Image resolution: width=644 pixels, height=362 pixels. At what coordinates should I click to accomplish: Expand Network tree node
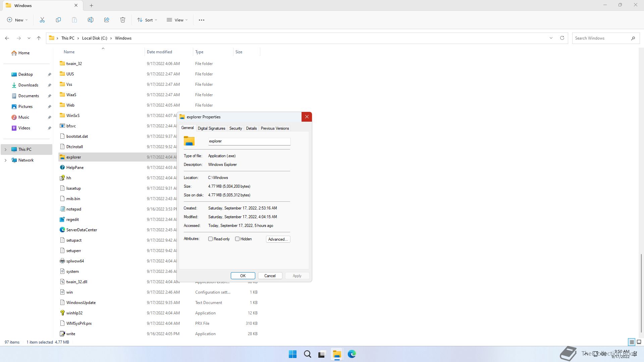coord(5,160)
